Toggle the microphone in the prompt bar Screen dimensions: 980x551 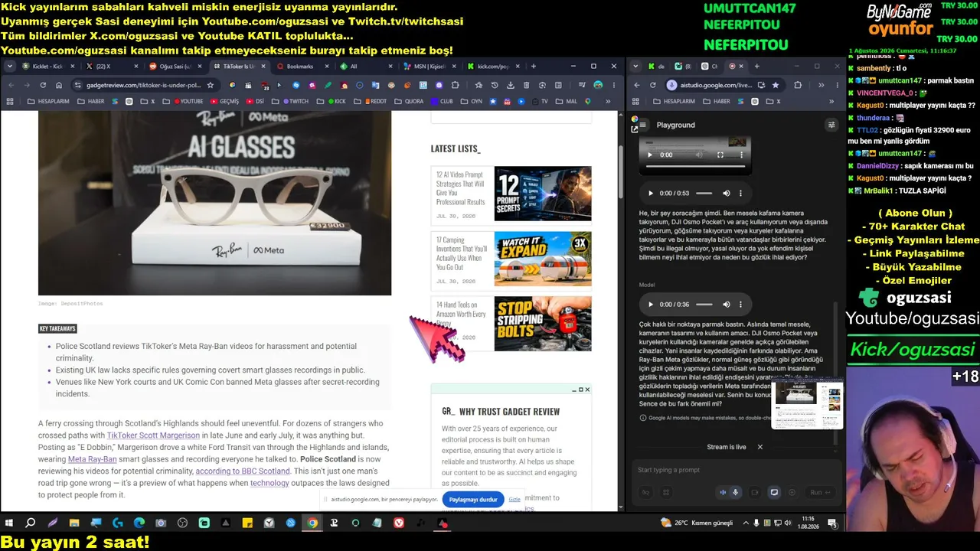[x=736, y=493]
